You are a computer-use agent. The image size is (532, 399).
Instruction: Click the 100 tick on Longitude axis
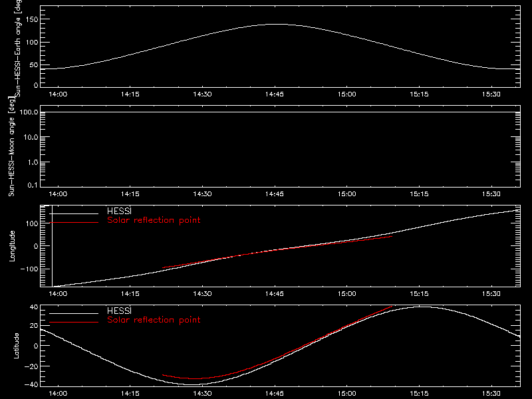31,223
